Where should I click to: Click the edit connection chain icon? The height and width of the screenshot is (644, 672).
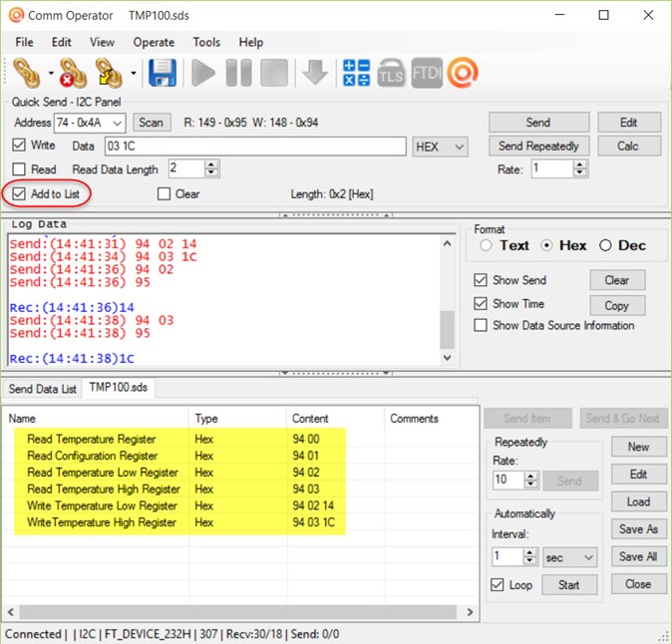(x=109, y=73)
